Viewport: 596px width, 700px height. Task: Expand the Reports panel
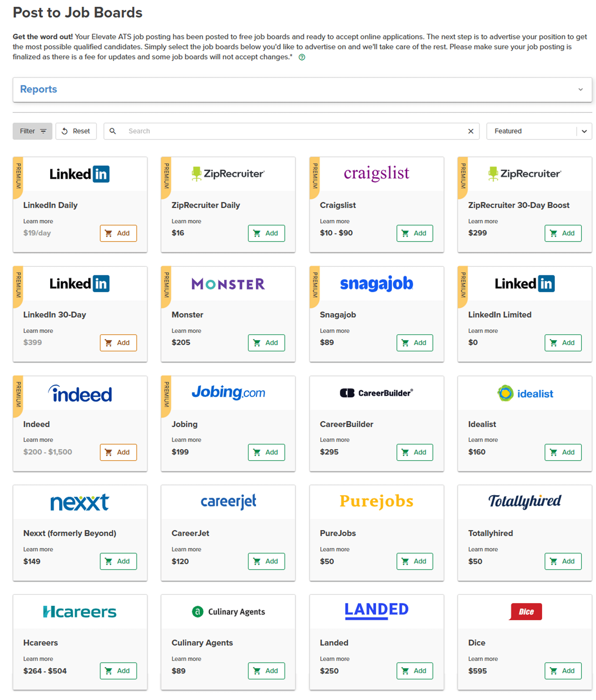coord(580,89)
